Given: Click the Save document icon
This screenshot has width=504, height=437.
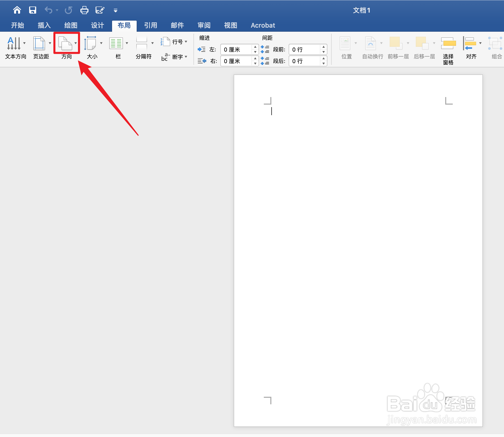Looking at the screenshot, I should 33,10.
